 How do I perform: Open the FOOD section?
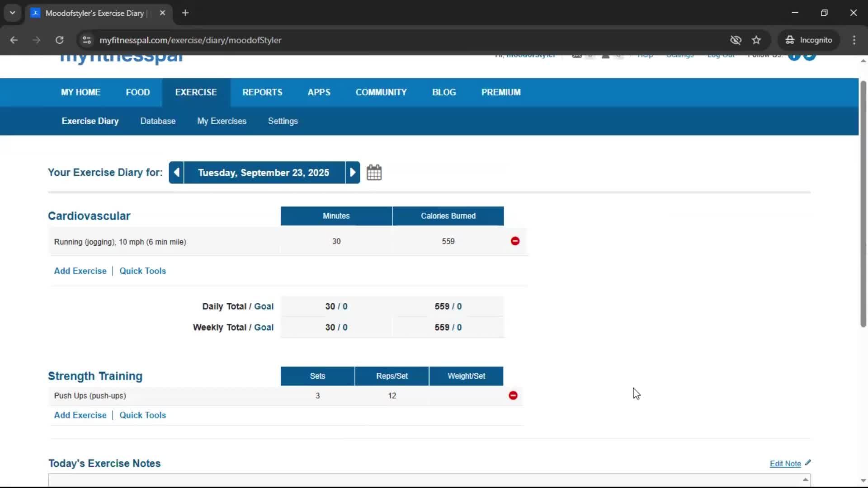pyautogui.click(x=138, y=92)
